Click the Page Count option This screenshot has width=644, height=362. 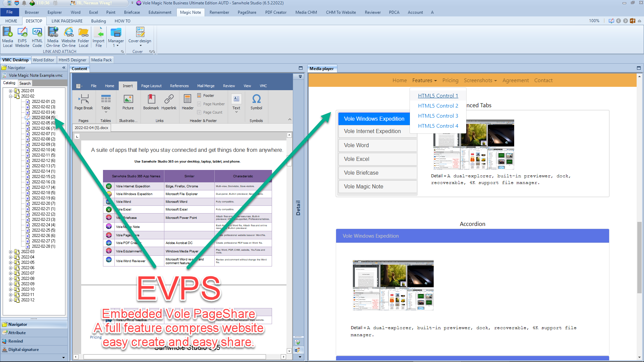point(210,112)
